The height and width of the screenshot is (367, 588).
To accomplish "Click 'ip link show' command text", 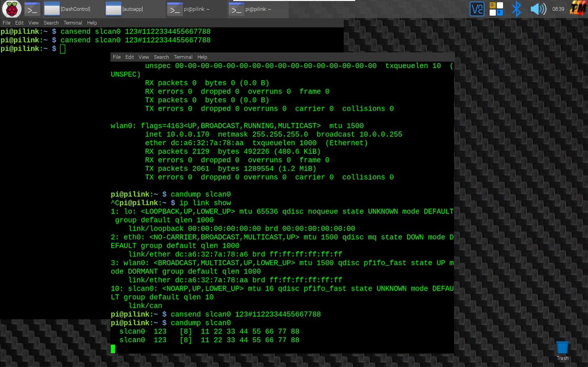I will click(x=205, y=203).
